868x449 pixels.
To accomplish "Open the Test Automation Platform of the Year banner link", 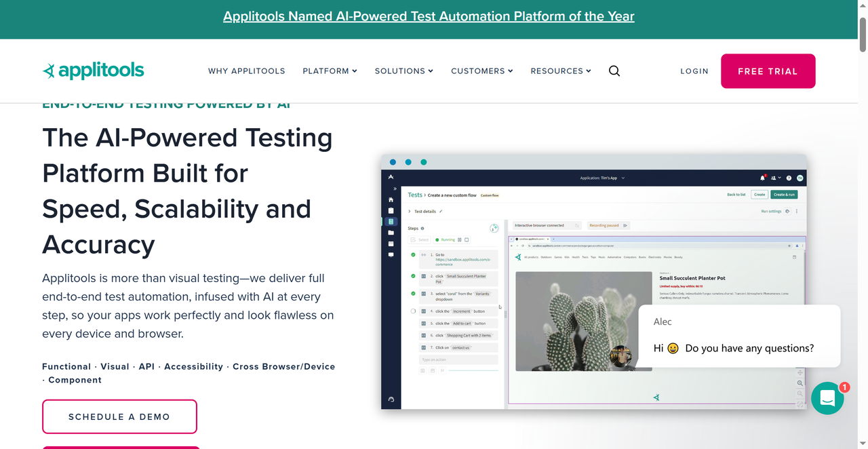I will [429, 16].
